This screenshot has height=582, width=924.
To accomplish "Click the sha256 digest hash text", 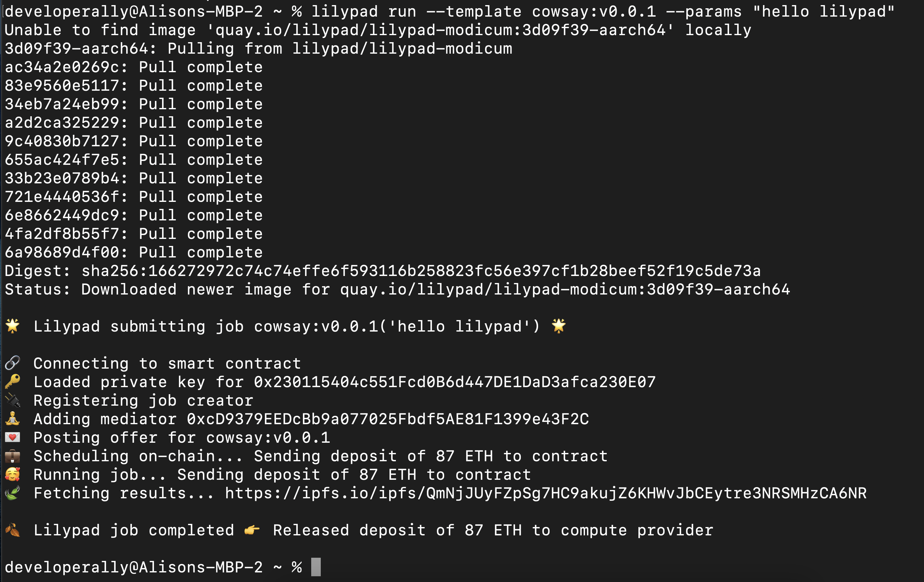I will (421, 271).
